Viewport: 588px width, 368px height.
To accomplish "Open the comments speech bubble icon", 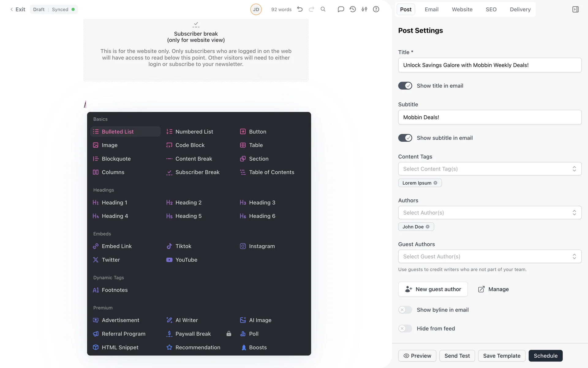I will [341, 9].
